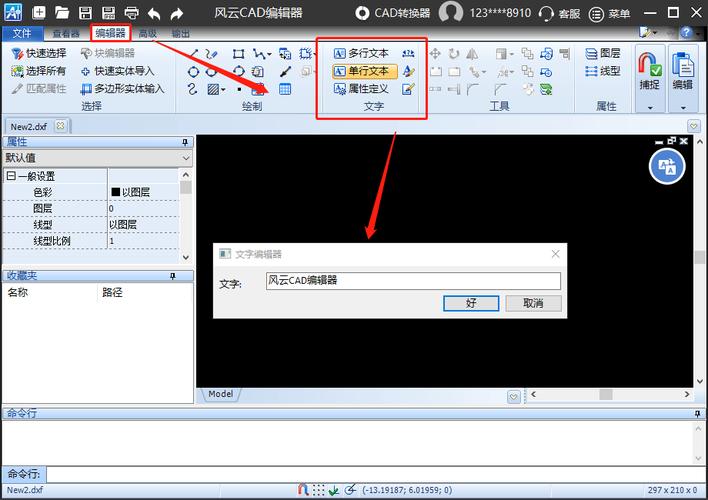
Task: Open the translate round button on canvas
Action: tap(667, 166)
